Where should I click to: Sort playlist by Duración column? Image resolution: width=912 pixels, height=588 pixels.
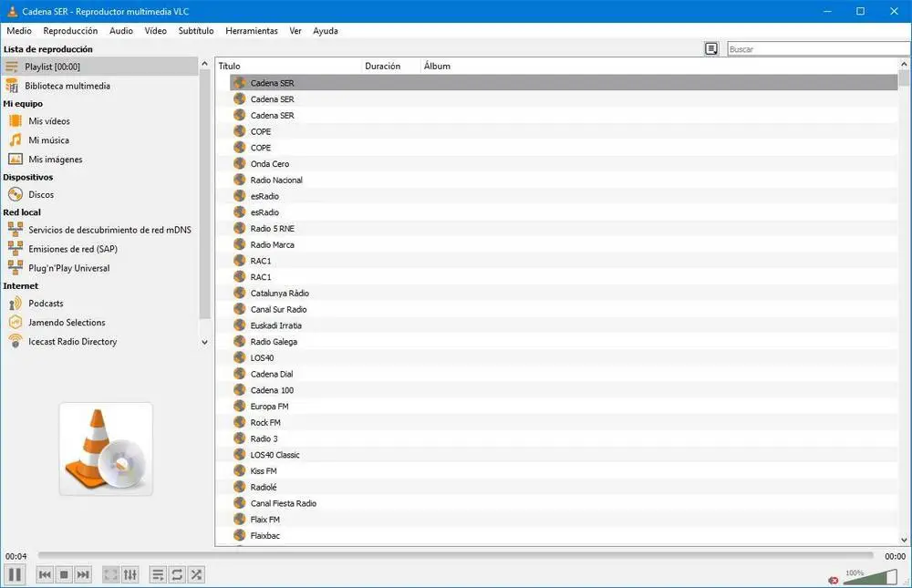coord(391,66)
